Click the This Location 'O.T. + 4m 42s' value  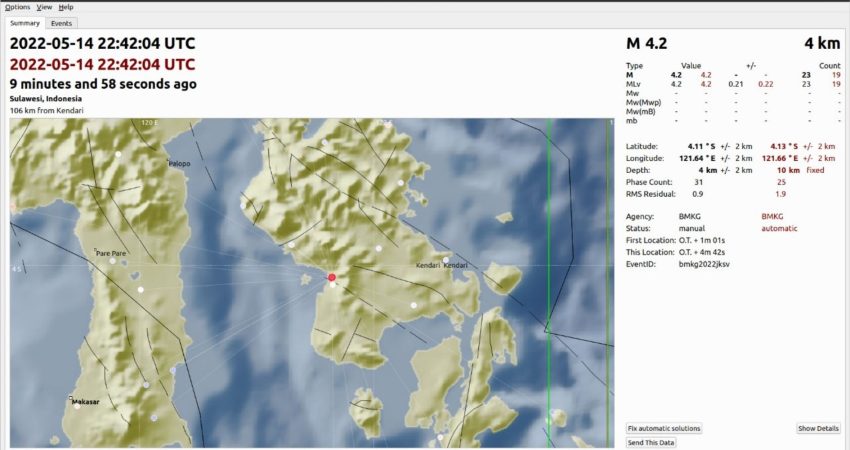click(x=702, y=252)
